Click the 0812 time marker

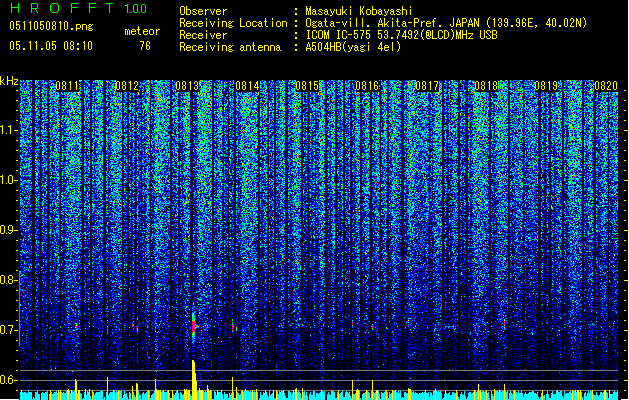127,86
